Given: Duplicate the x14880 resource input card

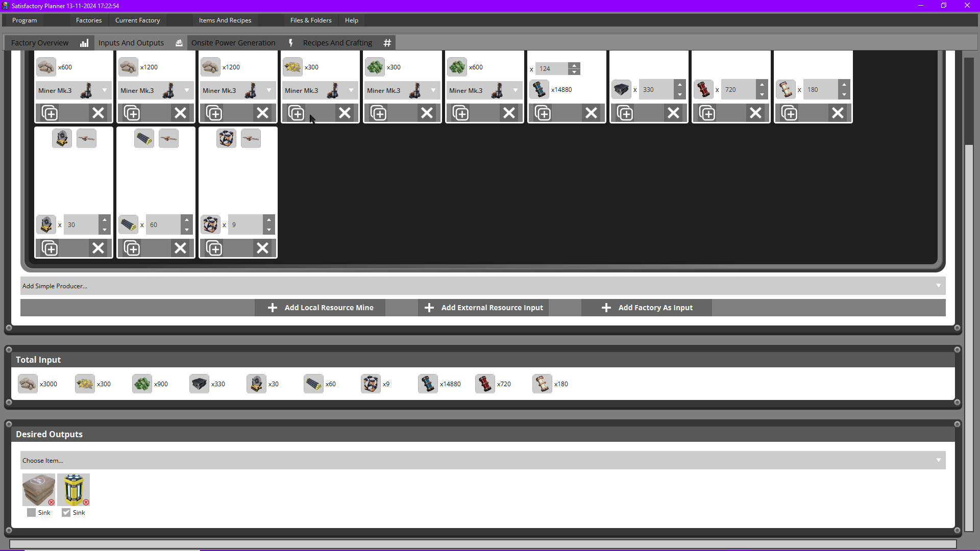Looking at the screenshot, I should (543, 113).
